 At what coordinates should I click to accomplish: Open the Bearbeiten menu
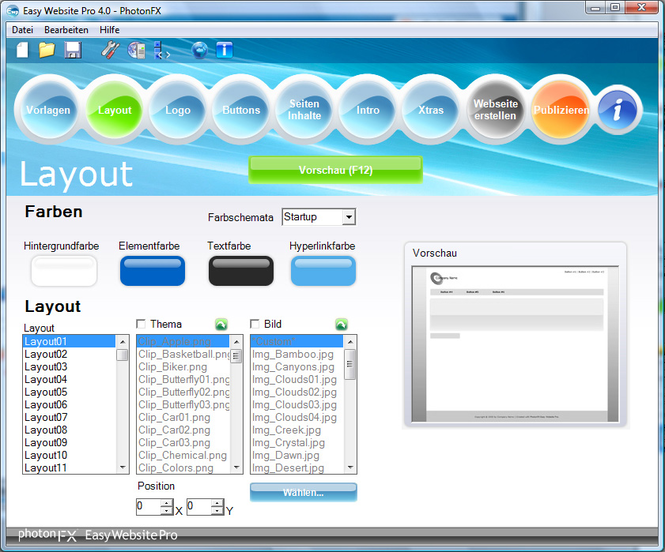(66, 30)
